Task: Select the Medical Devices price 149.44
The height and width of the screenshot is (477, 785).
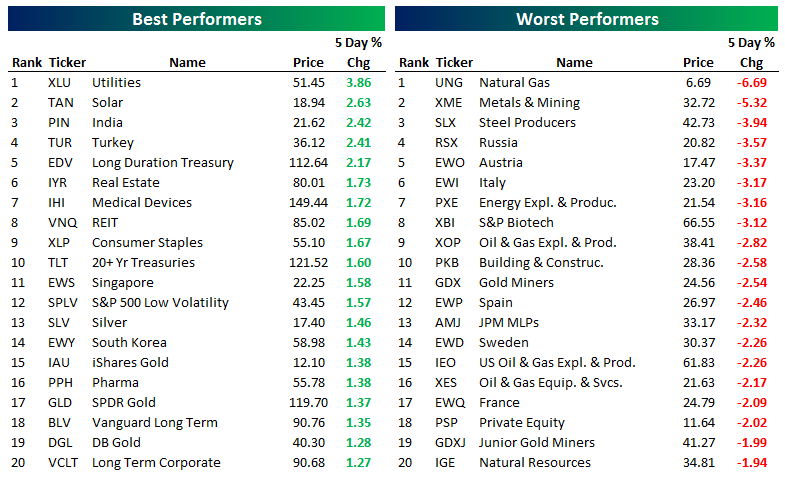Action: 305,203
